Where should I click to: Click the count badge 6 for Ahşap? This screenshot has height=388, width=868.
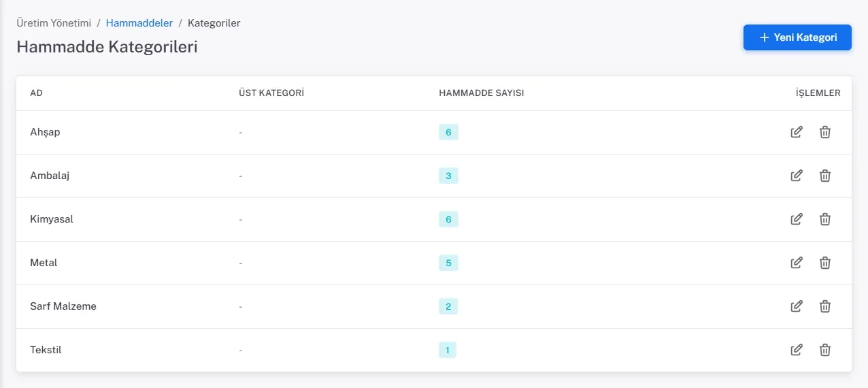click(448, 132)
